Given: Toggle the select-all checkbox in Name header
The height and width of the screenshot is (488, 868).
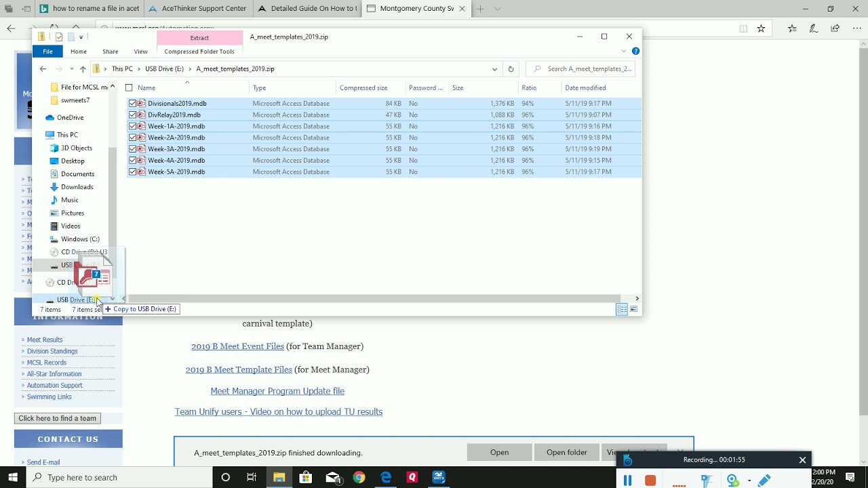Looking at the screenshot, I should pos(129,87).
